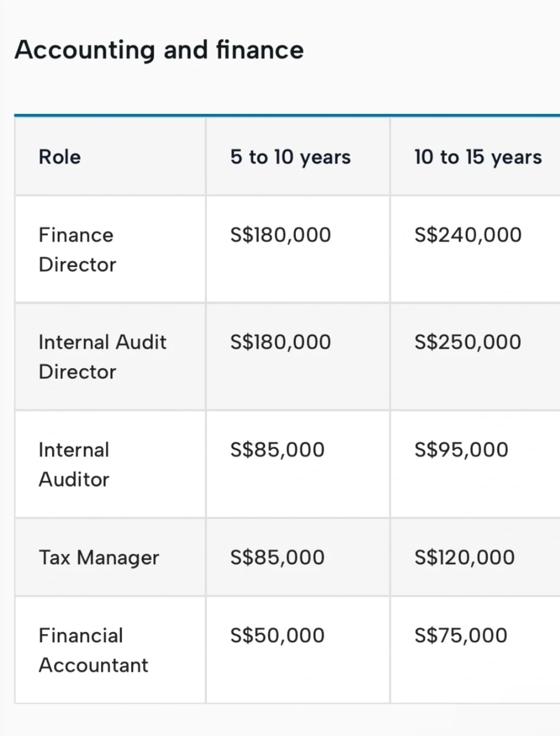This screenshot has width=560, height=736.
Task: Select the S$120,000 salary value
Action: pos(465,558)
